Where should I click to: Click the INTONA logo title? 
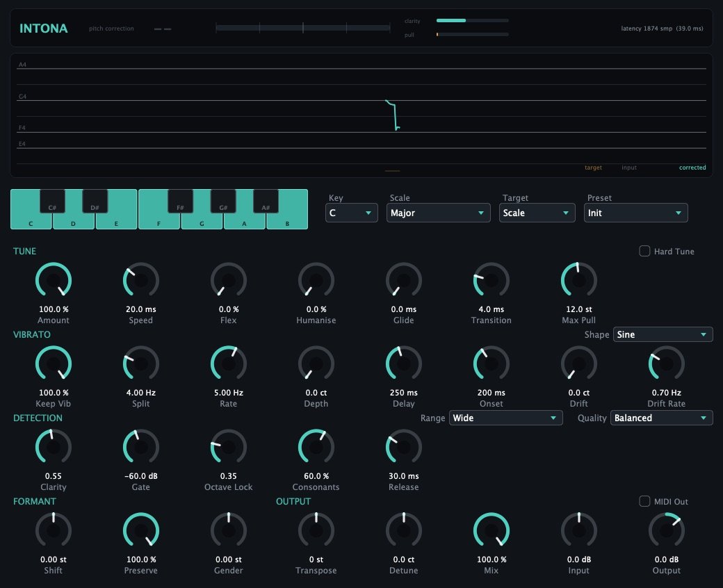43,28
